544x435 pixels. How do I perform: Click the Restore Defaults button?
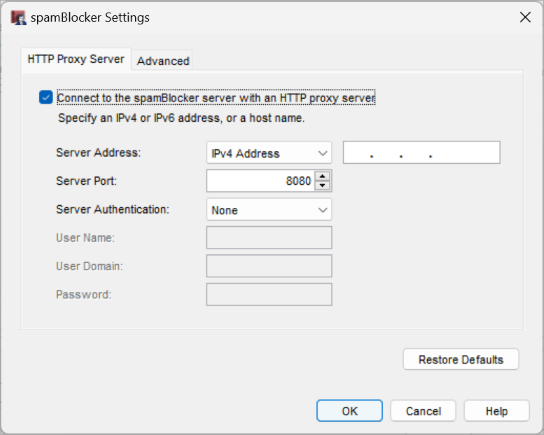click(x=461, y=359)
